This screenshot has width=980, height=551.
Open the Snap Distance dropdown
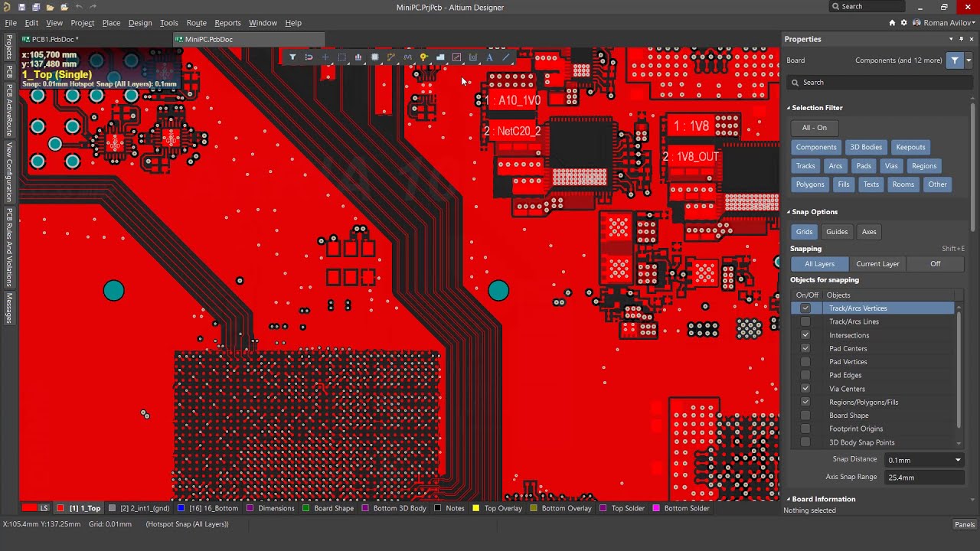pyautogui.click(x=958, y=460)
